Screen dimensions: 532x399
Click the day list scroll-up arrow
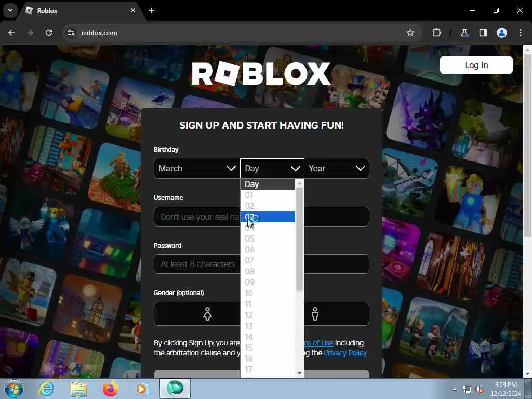point(299,183)
